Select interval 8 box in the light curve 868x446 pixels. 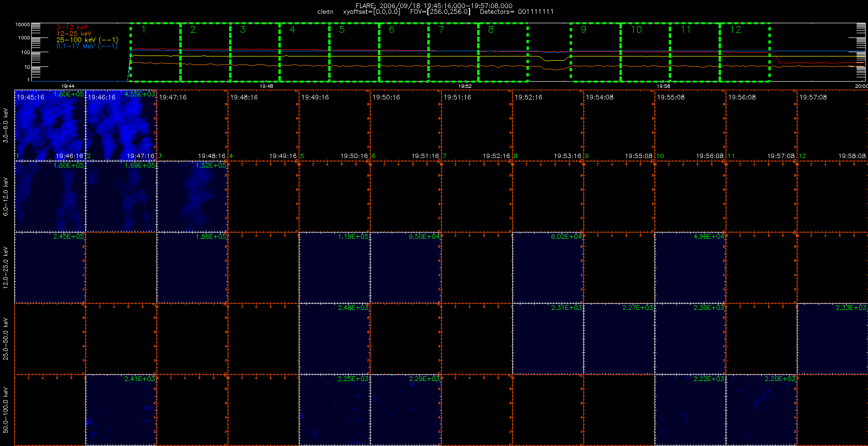503,52
